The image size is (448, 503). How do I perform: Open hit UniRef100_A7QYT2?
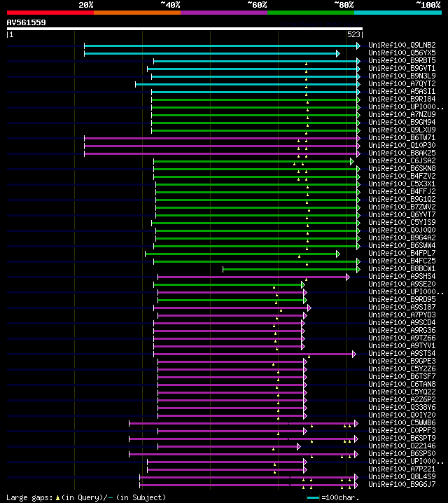402,83
